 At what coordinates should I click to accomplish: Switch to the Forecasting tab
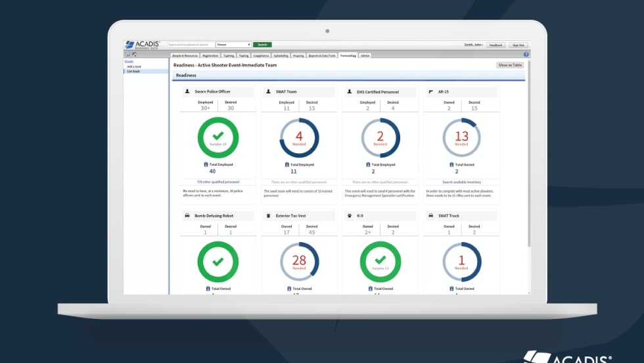348,56
